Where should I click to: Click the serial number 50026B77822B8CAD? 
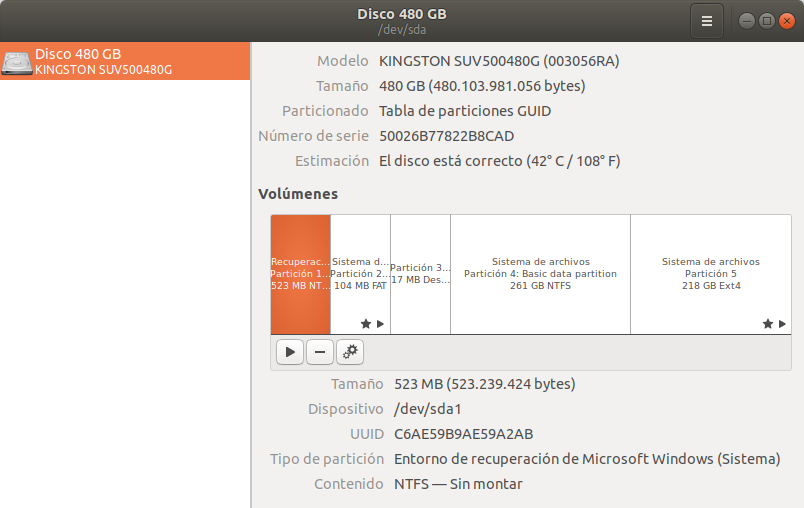click(x=446, y=136)
